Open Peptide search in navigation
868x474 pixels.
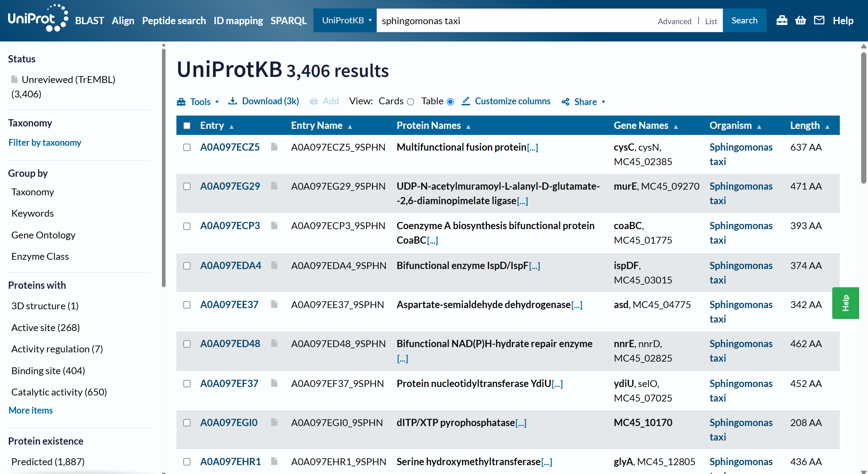[174, 21]
